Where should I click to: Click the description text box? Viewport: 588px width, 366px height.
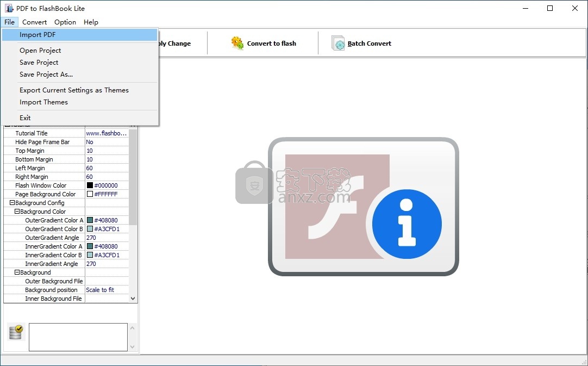(78, 337)
